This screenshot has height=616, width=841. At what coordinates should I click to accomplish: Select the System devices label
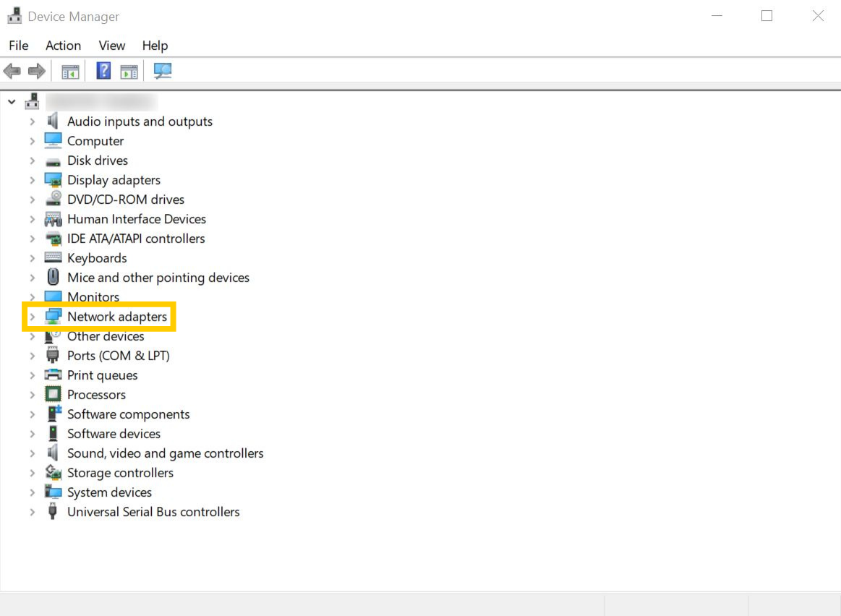pos(109,492)
